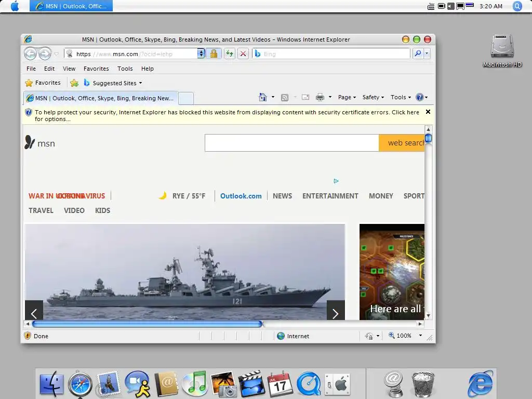532x399 pixels.
Task: Click the magnifier search button next to Bing box
Action: (418, 54)
